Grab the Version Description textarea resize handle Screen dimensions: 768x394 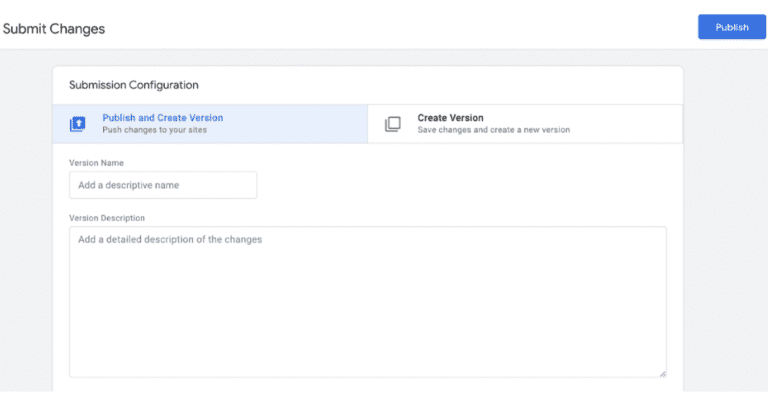[x=662, y=373]
